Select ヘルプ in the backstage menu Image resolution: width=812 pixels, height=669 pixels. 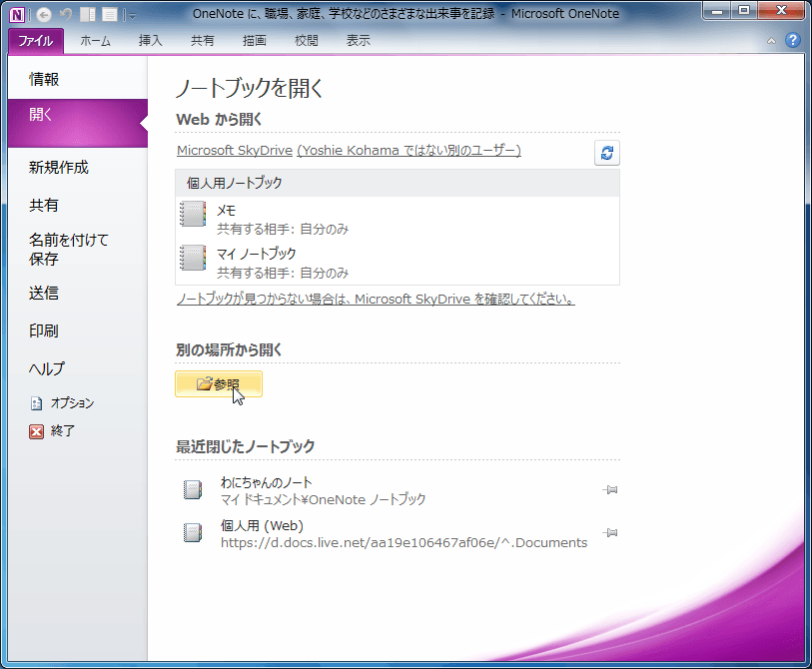coord(78,368)
